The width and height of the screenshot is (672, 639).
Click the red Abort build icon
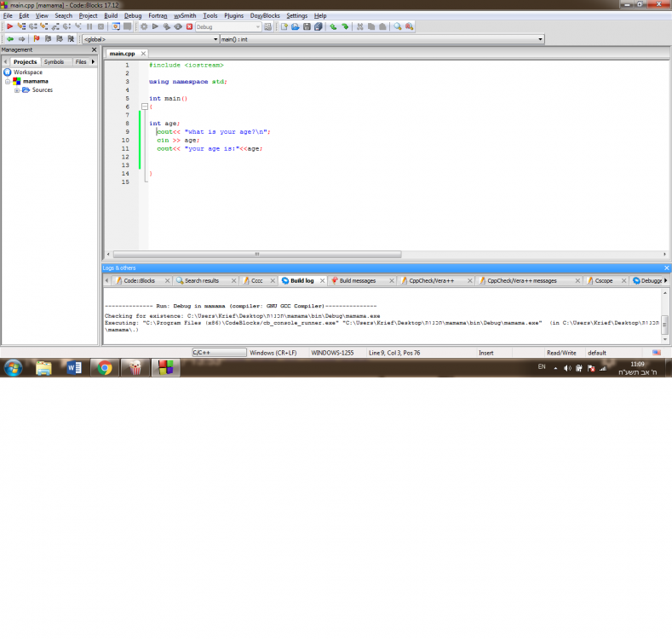pyautogui.click(x=189, y=27)
